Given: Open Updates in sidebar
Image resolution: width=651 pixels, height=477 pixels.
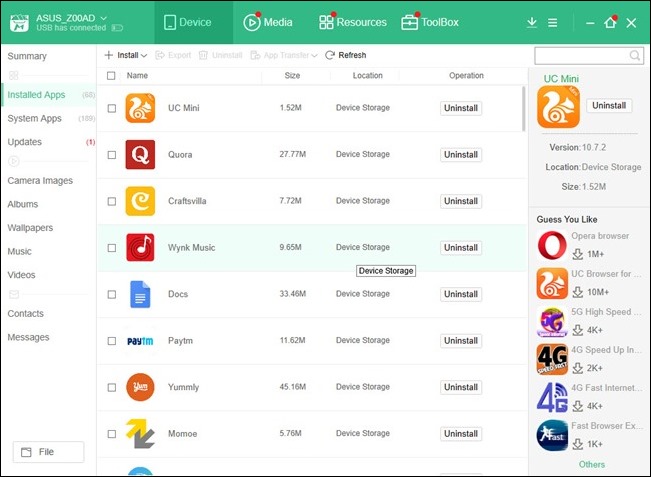Looking at the screenshot, I should pos(49,142).
